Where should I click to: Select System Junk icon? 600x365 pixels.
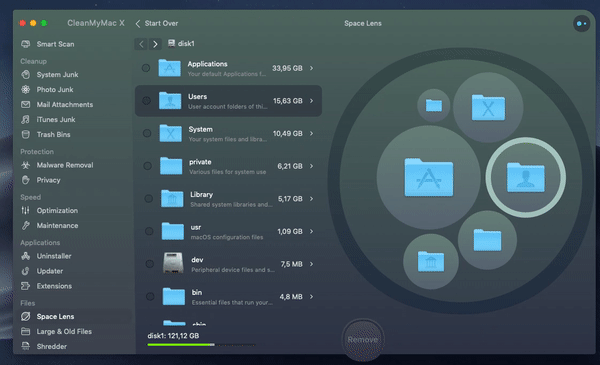click(x=26, y=74)
